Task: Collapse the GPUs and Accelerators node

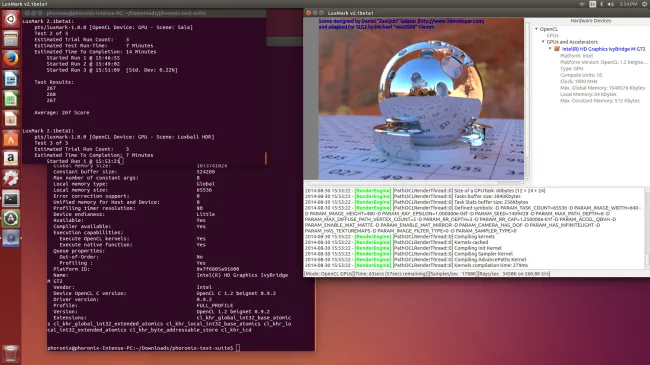Action: pos(543,42)
